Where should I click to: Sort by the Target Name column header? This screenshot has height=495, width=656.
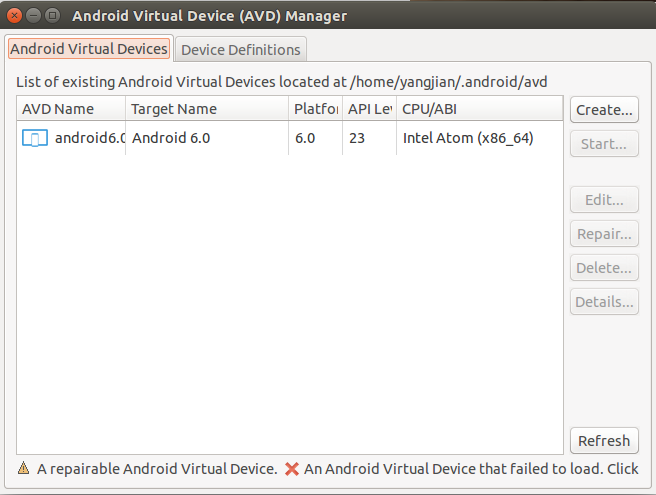tap(207, 109)
